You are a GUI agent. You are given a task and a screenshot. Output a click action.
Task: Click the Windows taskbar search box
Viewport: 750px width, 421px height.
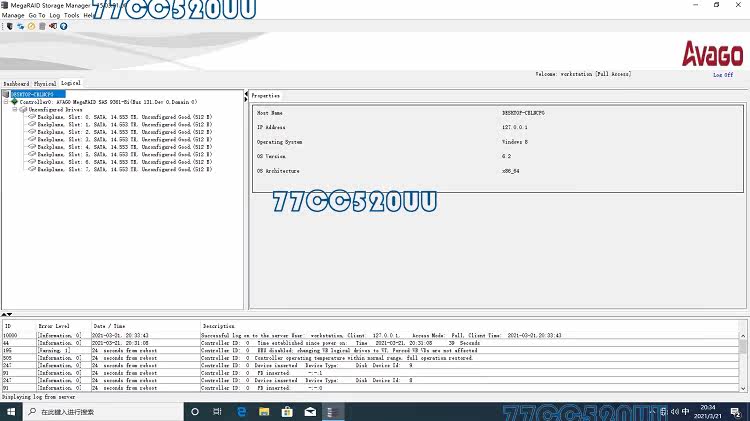103,411
